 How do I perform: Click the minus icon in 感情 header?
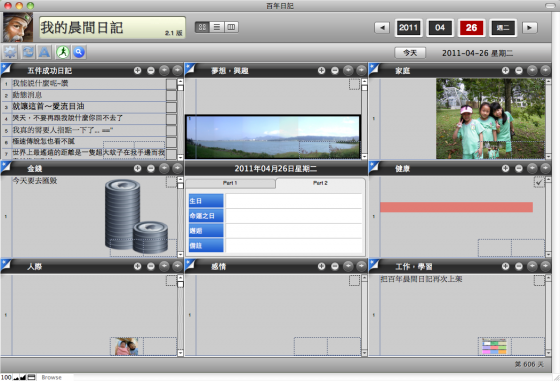(x=335, y=266)
